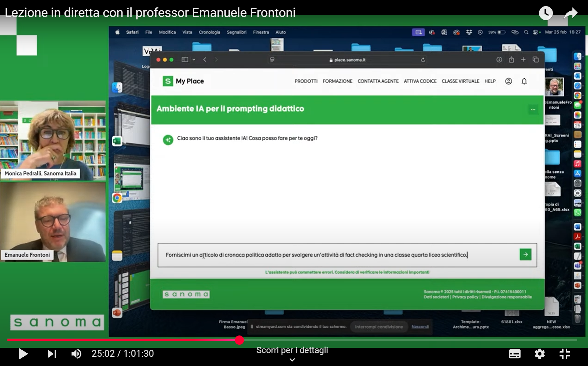Open App Store in the right dock
The image size is (588, 366).
point(578,173)
